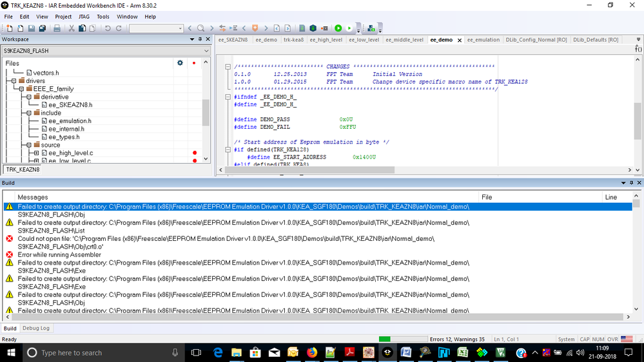Navigate forward in edit history

288,28
